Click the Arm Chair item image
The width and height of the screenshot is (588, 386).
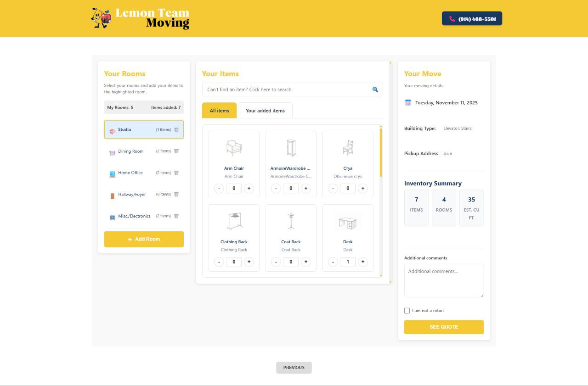point(234,148)
